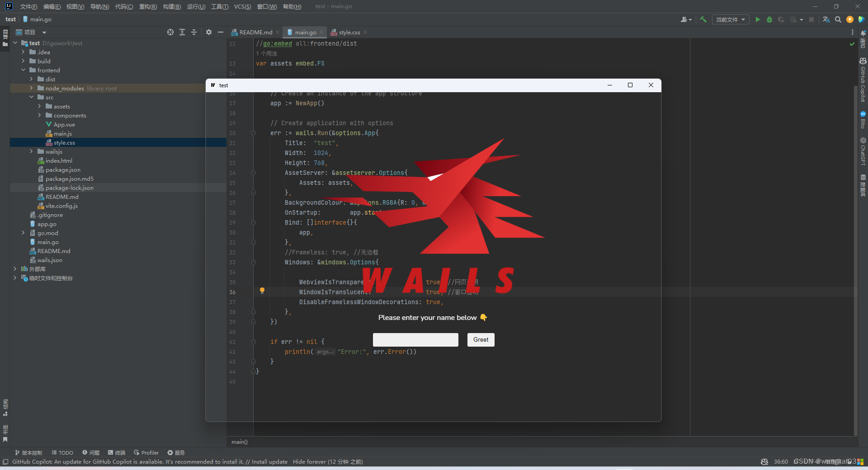The height and width of the screenshot is (470, 868).
Task: Collapse the frontend folder
Action: (23, 70)
